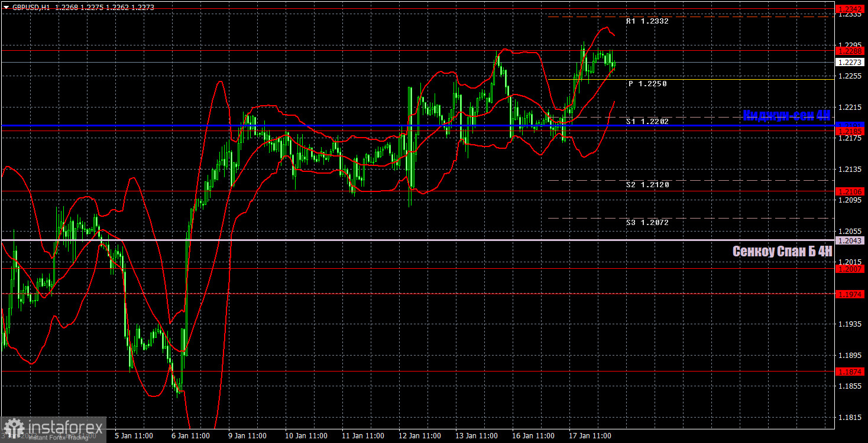This screenshot has width=868, height=443.
Task: Select the Киджун-сен 4H line label
Action: [786, 115]
